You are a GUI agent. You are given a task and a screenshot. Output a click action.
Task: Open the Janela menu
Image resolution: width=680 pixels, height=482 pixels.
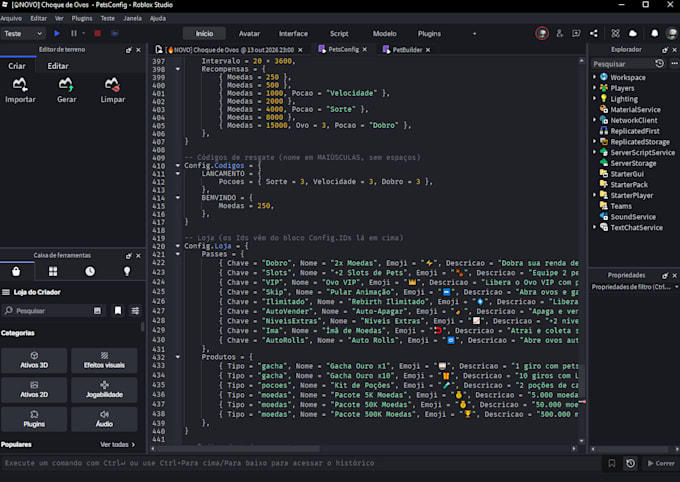(132, 18)
